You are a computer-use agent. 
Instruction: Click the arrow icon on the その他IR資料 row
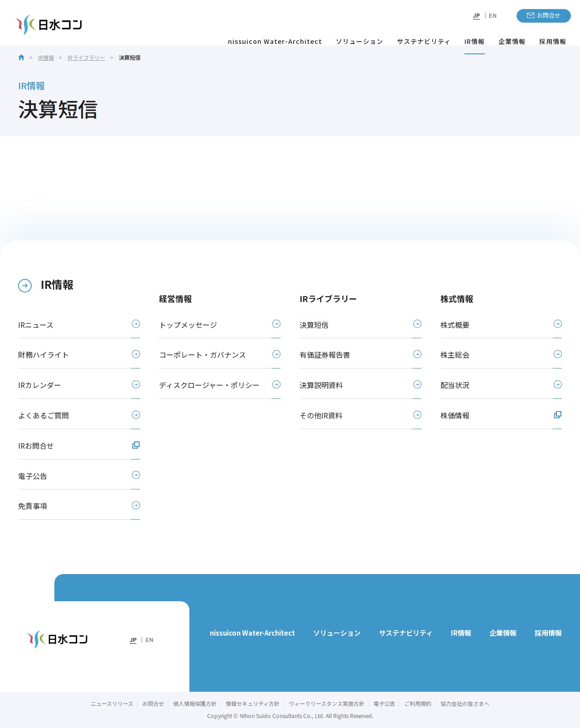(x=417, y=415)
